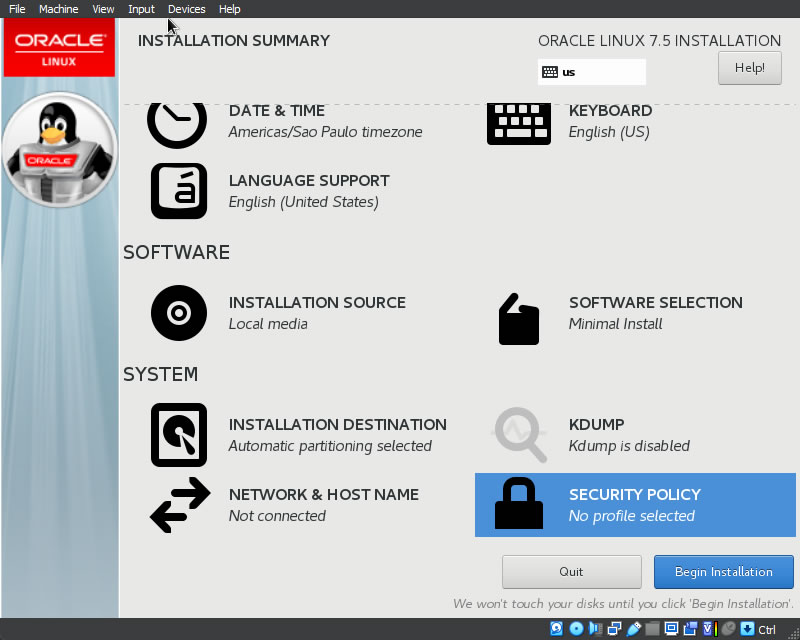Open the Kdump magnifier icon

click(519, 434)
